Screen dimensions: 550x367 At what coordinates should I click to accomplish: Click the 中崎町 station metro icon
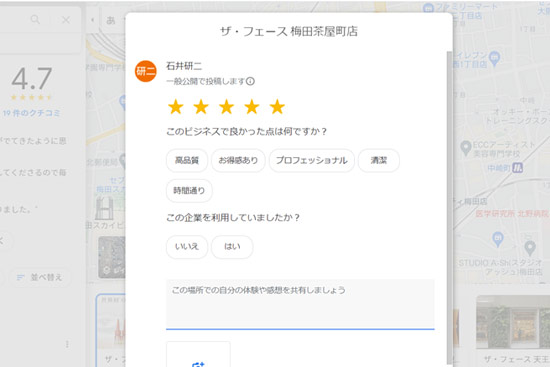[517, 168]
